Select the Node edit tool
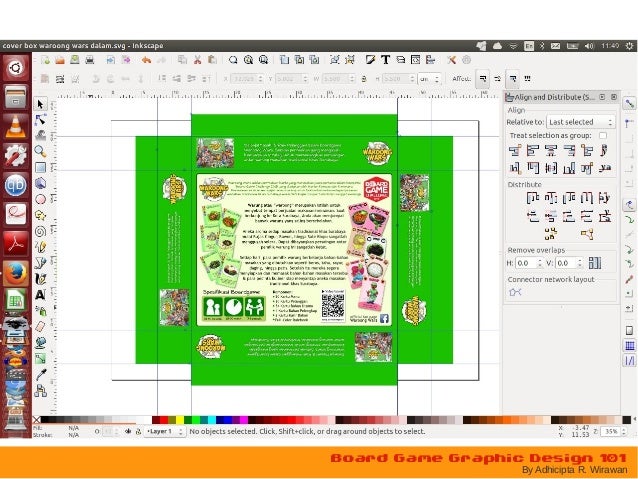The width and height of the screenshot is (638, 479). 40,120
